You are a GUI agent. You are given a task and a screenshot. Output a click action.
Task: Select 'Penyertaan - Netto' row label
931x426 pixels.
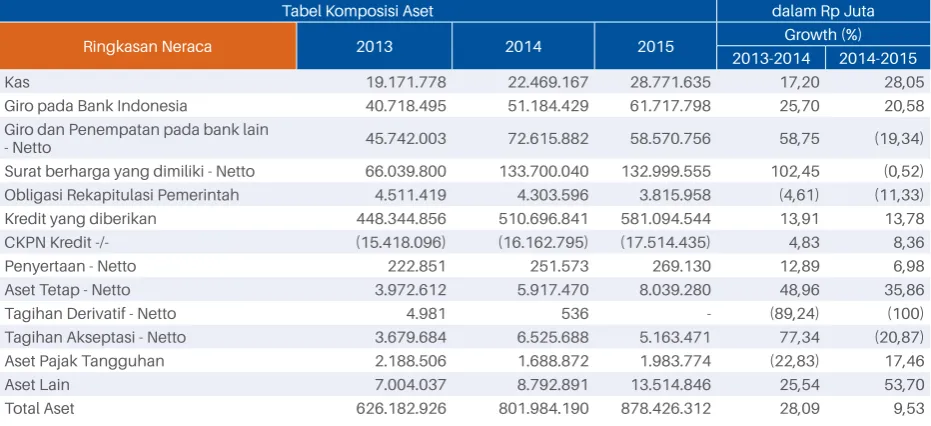(x=70, y=266)
